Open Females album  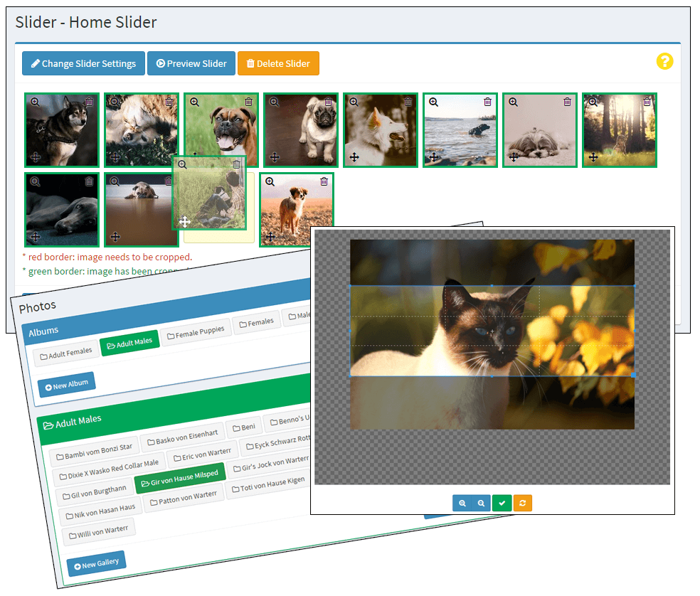(x=256, y=323)
